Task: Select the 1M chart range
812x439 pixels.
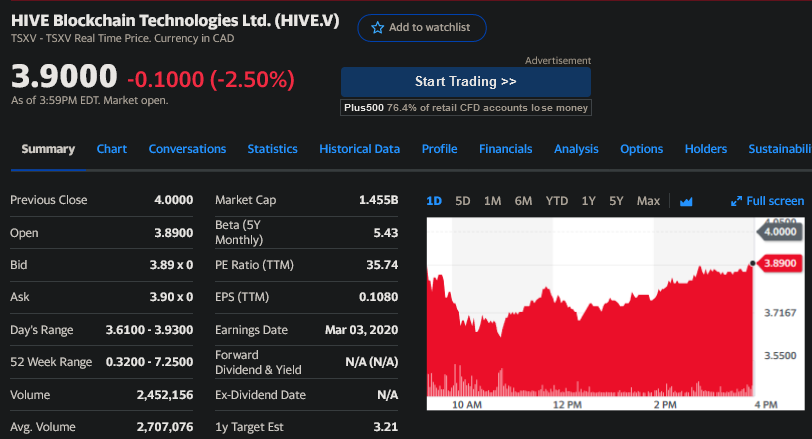Action: pyautogui.click(x=492, y=201)
